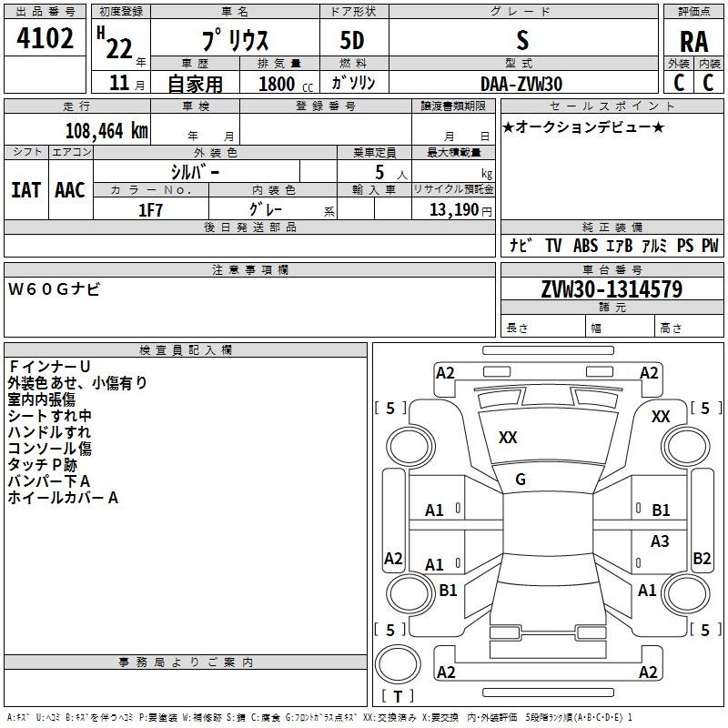Select the RA evaluation score
Screen dimensions: 728x728
[x=693, y=42]
